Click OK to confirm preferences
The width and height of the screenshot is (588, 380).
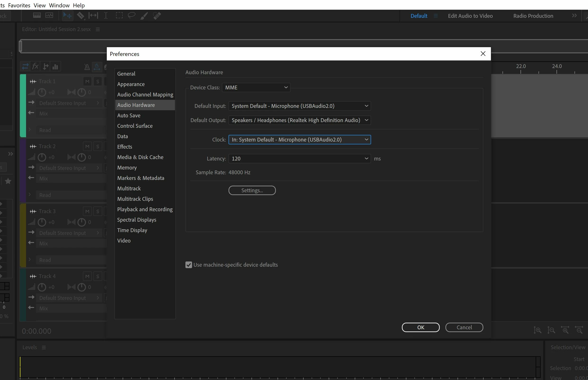pos(420,327)
